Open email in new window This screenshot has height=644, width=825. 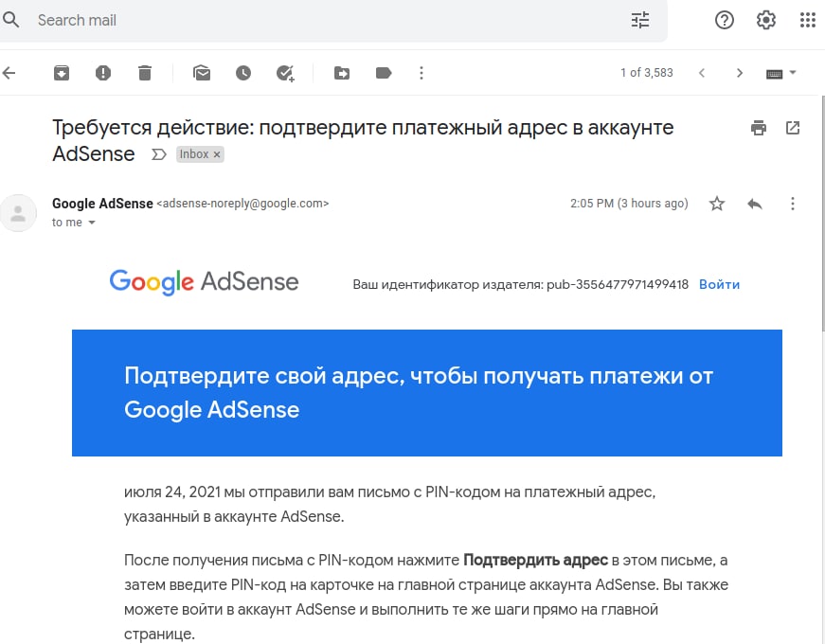pyautogui.click(x=793, y=127)
